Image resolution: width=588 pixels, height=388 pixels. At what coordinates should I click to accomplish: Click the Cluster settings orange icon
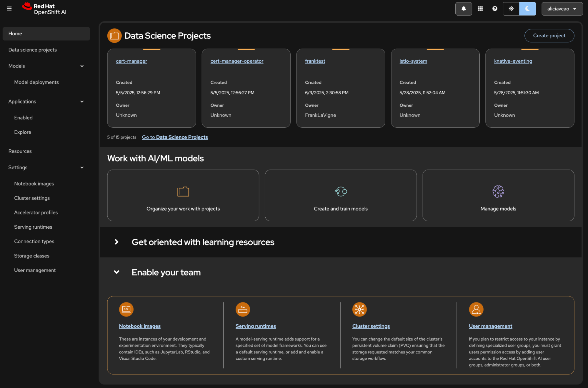pos(359,309)
